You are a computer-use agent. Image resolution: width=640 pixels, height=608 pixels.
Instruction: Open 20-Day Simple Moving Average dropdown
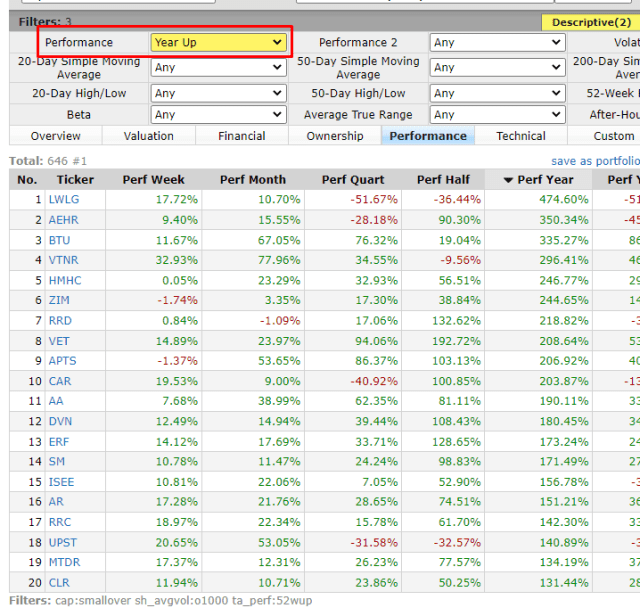point(218,67)
